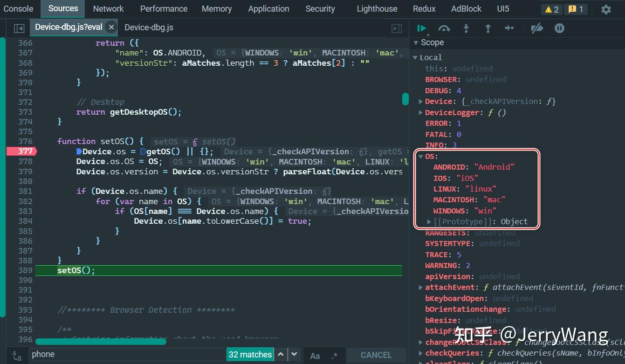Select the DEBUG: 4 variable

click(443, 90)
